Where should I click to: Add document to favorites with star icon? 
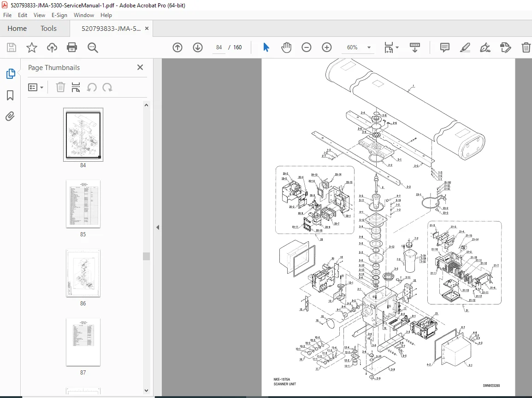pyautogui.click(x=31, y=47)
